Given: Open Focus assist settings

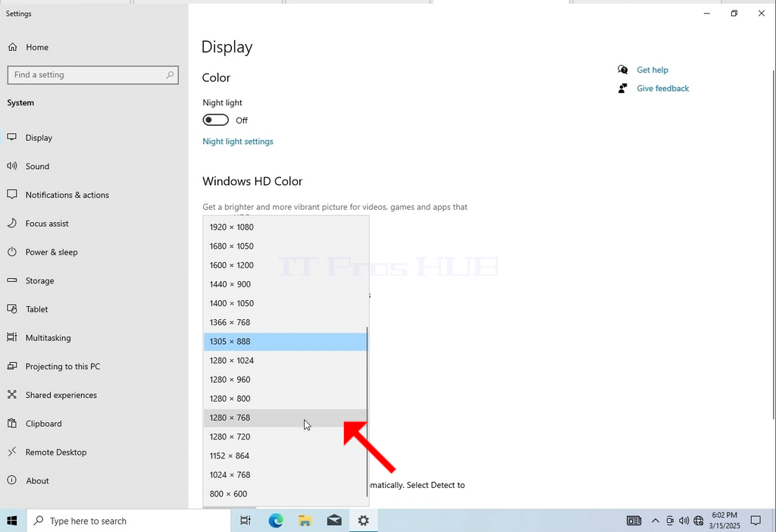Looking at the screenshot, I should 47,224.
